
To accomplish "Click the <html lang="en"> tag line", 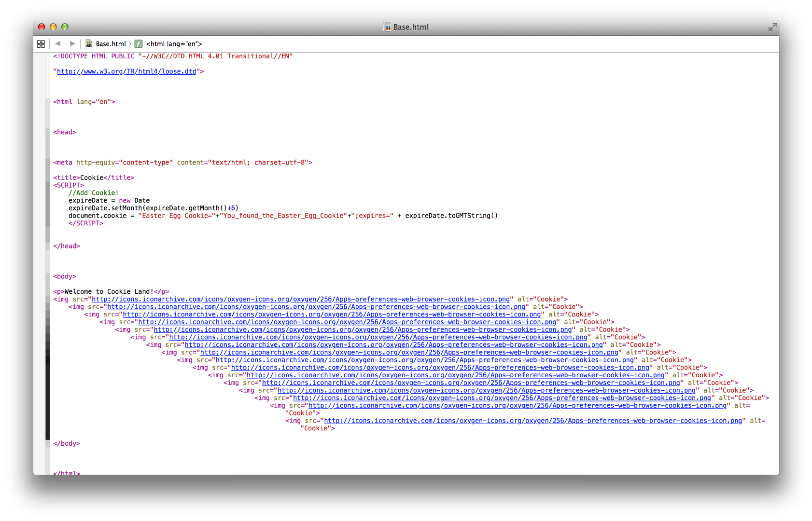I will tap(84, 102).
